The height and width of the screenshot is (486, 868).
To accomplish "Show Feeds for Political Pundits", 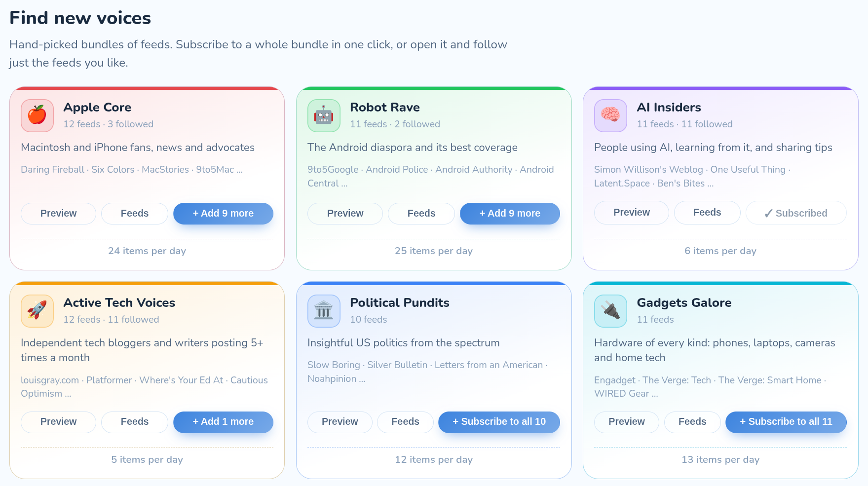I will [x=405, y=422].
